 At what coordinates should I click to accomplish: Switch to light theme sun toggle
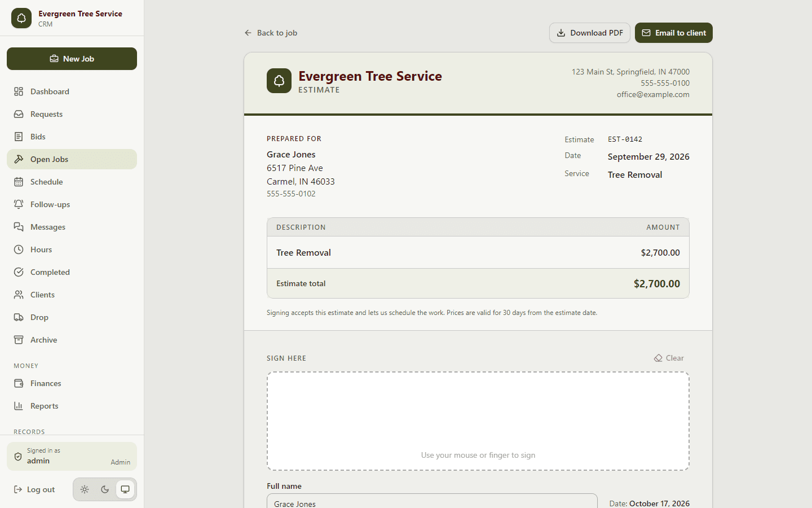(85, 489)
